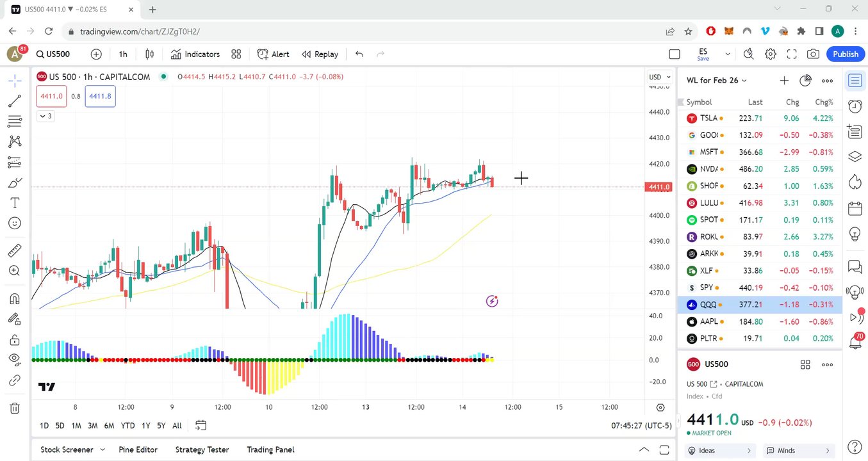This screenshot has height=461, width=868.
Task: Toggle stay in drawing mode
Action: (x=15, y=319)
